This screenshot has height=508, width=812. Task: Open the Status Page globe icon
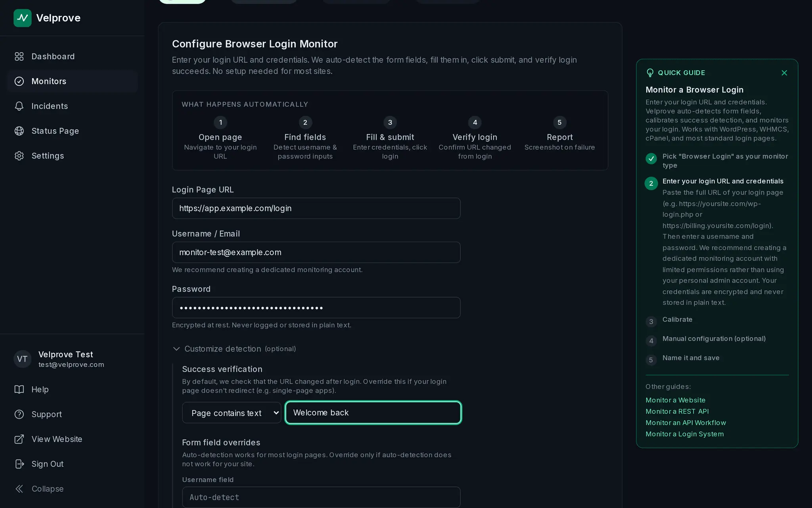click(x=19, y=131)
